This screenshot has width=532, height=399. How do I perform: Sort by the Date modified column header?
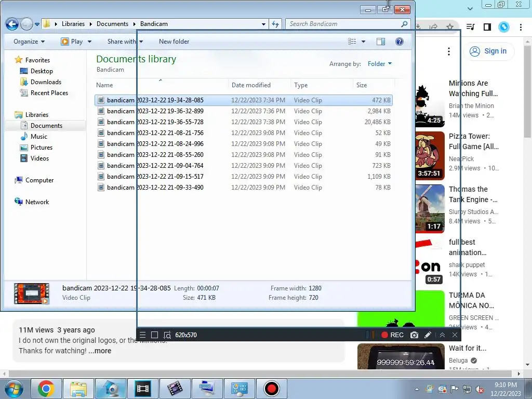[x=260, y=85]
